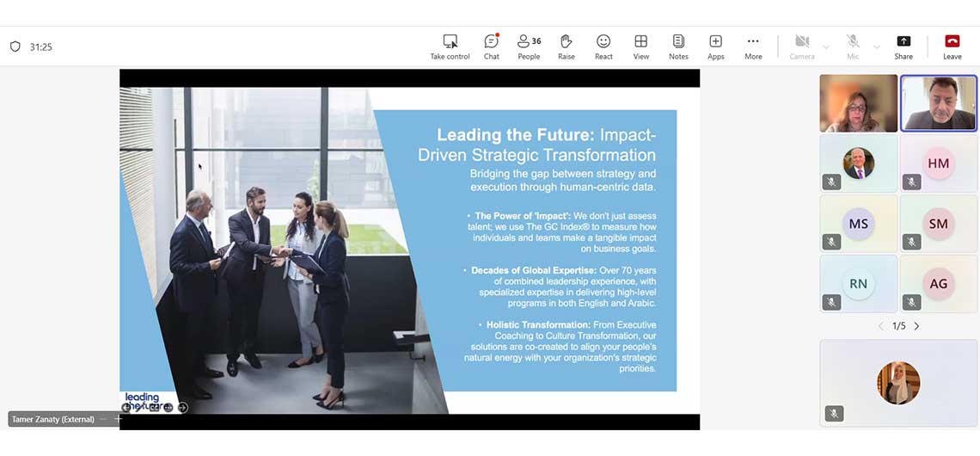Open the View layout menu
This screenshot has height=456, width=980.
click(x=640, y=46)
